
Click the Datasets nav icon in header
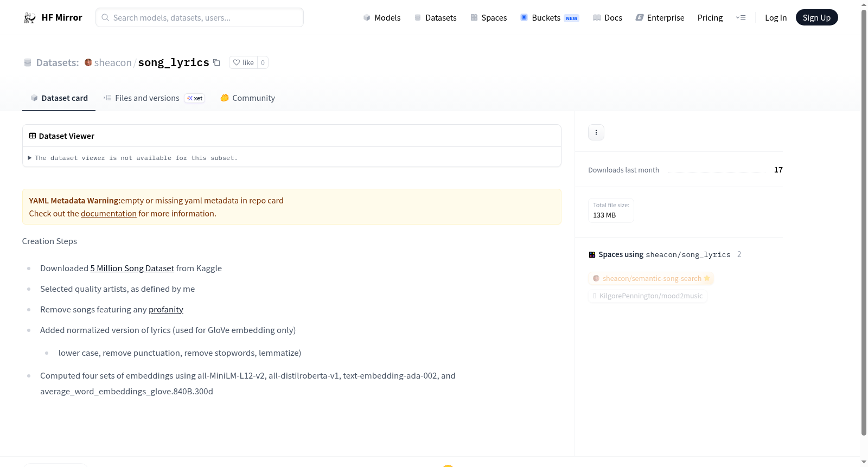point(418,18)
